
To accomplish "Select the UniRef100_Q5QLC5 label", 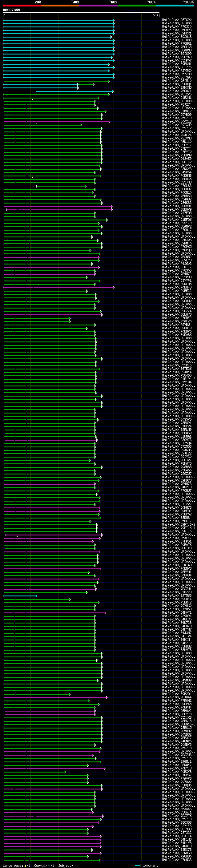I will point(177,47).
